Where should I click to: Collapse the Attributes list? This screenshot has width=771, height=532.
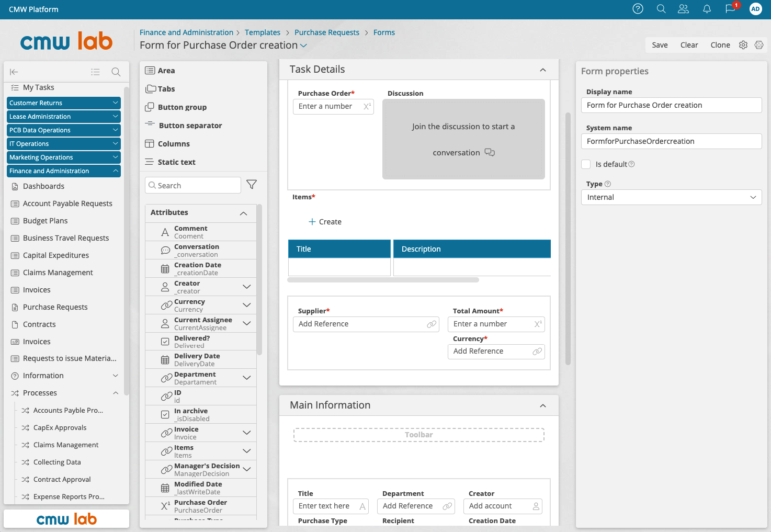(x=243, y=213)
